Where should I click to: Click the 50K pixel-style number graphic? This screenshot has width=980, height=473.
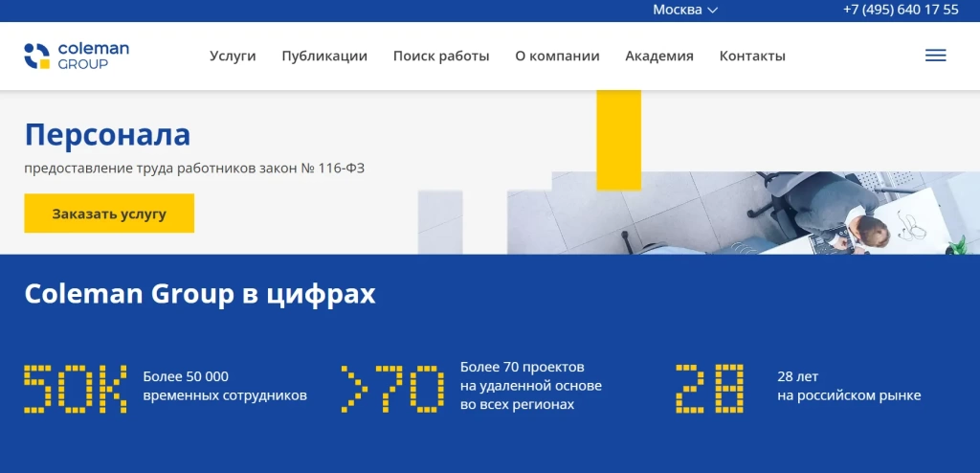click(x=76, y=389)
